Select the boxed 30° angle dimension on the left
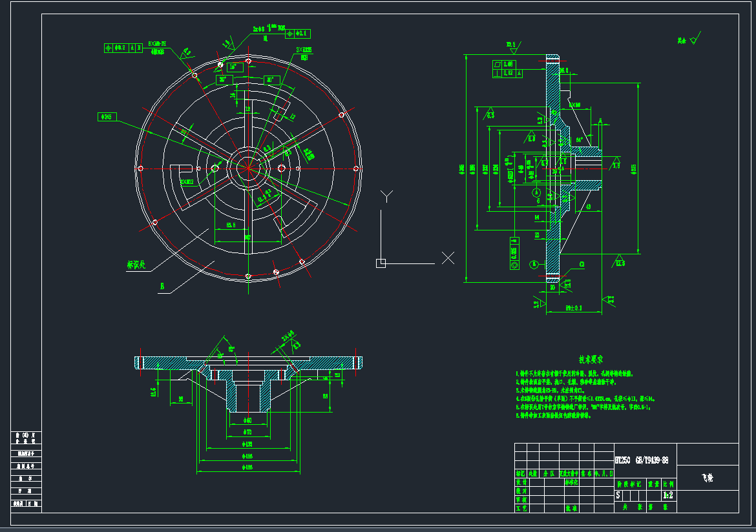 click(x=225, y=79)
